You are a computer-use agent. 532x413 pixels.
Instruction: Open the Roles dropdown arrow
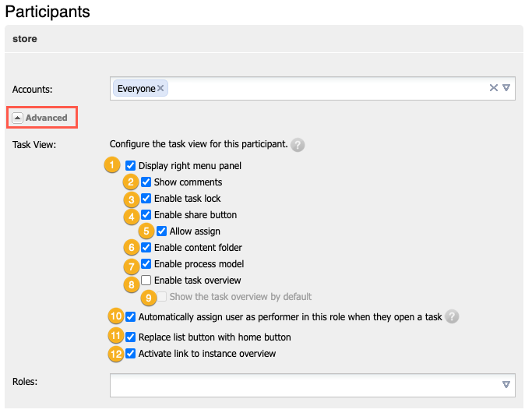[506, 384]
